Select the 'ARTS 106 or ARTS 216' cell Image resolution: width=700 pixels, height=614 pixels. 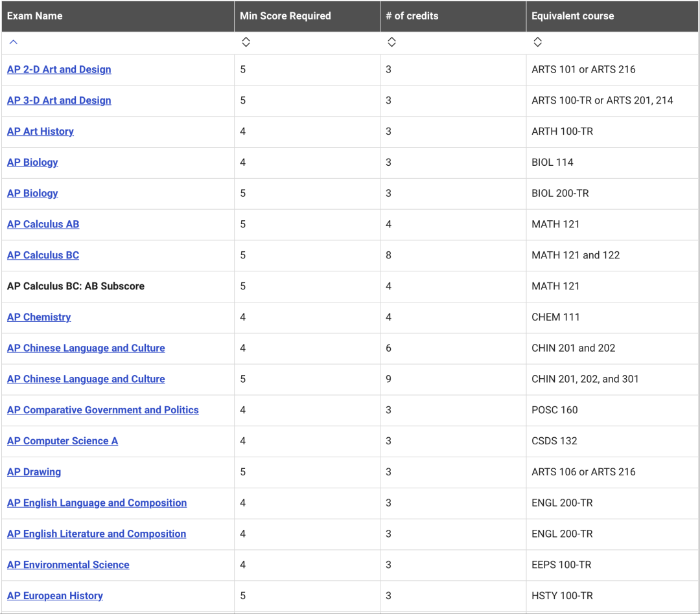(x=612, y=472)
